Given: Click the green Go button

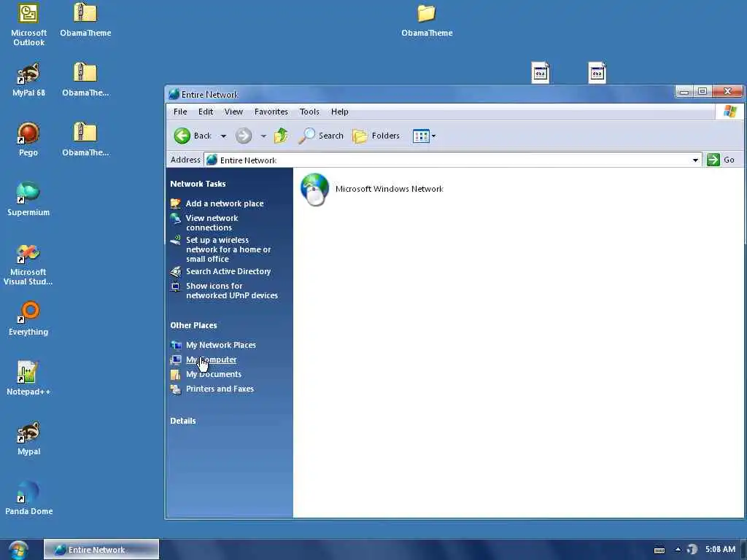Looking at the screenshot, I should click(x=721, y=160).
